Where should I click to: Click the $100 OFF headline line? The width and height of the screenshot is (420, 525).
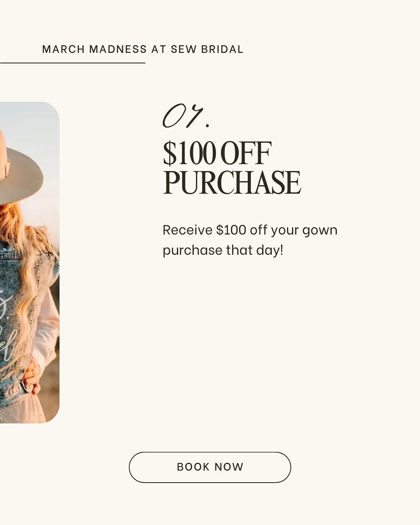click(217, 153)
